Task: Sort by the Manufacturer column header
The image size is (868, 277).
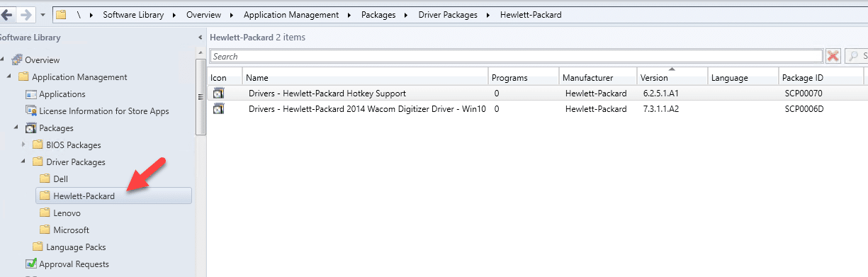Action: [597, 77]
